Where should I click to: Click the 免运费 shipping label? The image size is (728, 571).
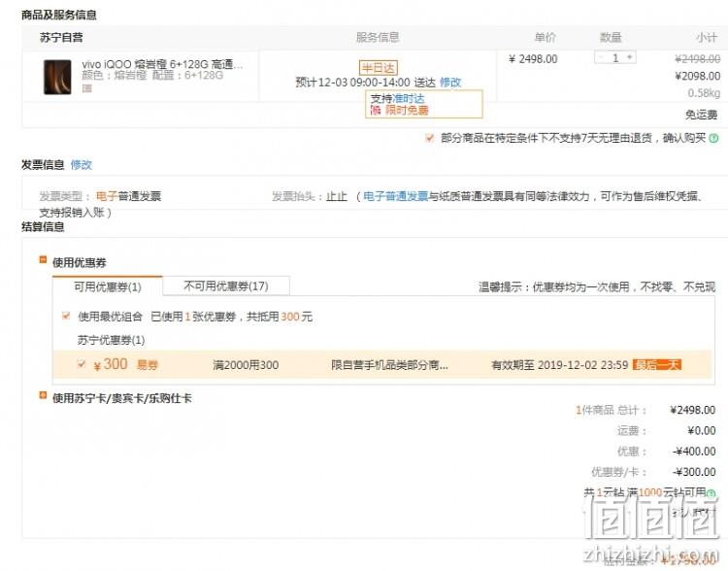coord(701,115)
